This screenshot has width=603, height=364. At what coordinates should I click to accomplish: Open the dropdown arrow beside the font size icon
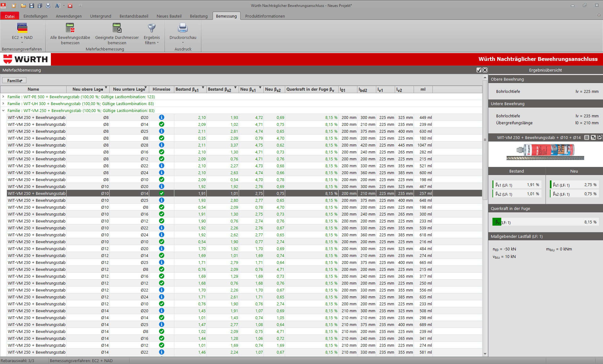coord(64,6)
